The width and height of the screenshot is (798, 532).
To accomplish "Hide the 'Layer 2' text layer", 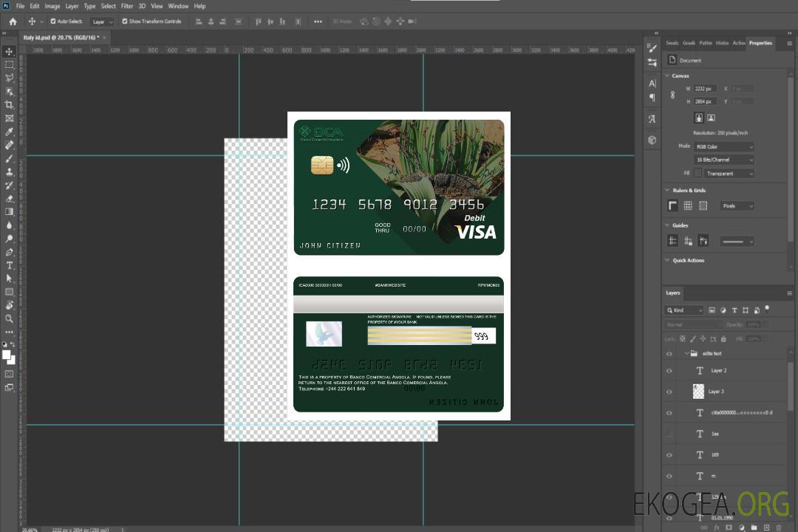I will [x=669, y=371].
